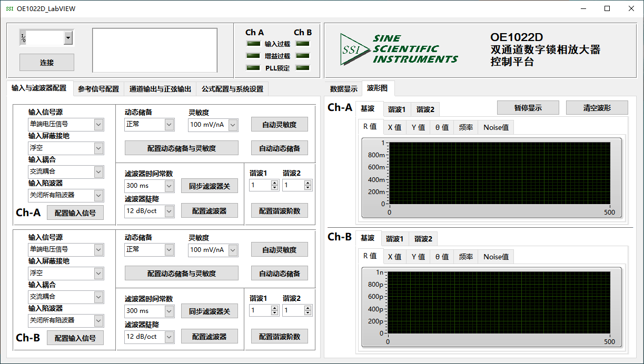Click the Sine Scientific Instruments logo
644x364 pixels.
point(399,49)
